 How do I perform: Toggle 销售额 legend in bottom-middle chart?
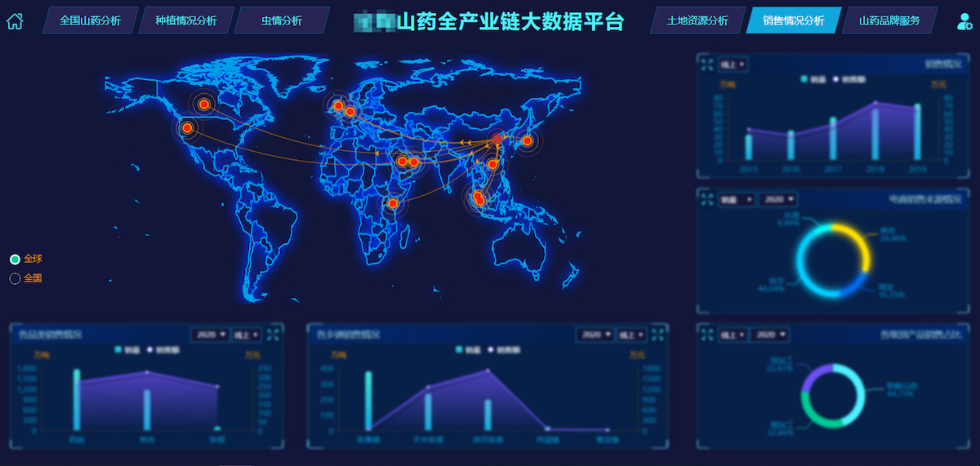504,349
